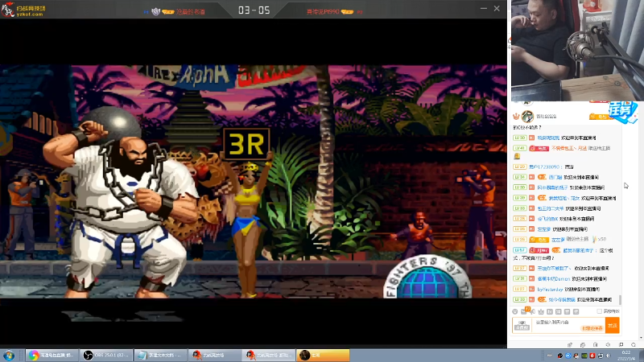Click the 3R round sign in game
Image resolution: width=644 pixels, height=362 pixels.
coord(246,144)
